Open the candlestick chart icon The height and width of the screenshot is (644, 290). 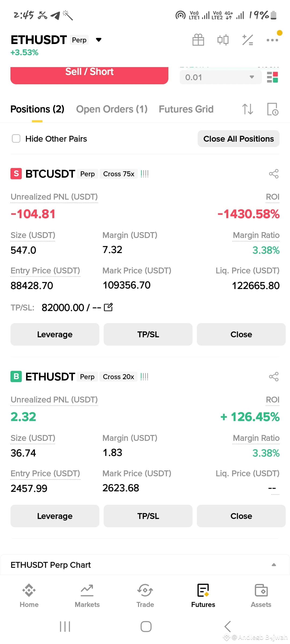tap(223, 40)
